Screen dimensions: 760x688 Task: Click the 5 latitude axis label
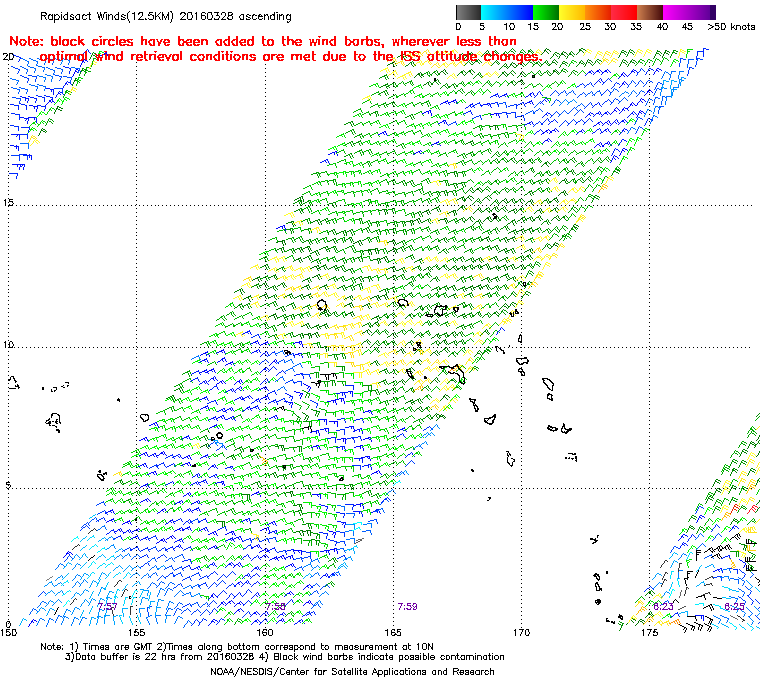pos(8,485)
